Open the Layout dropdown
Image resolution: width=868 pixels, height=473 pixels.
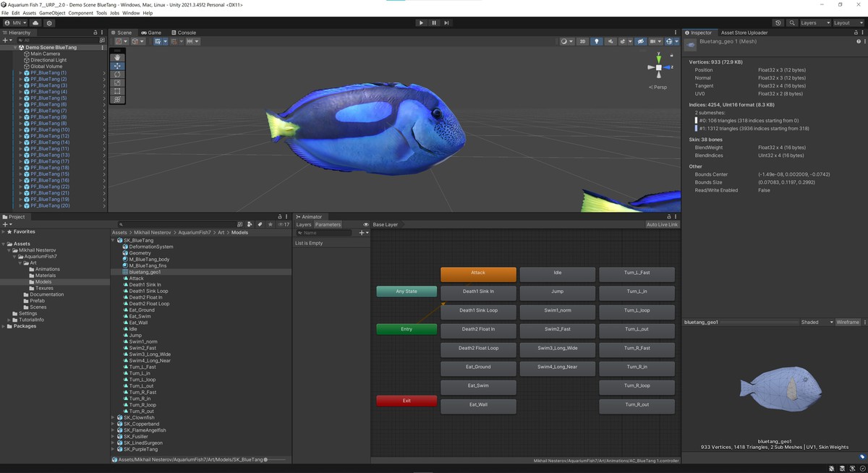pos(847,23)
